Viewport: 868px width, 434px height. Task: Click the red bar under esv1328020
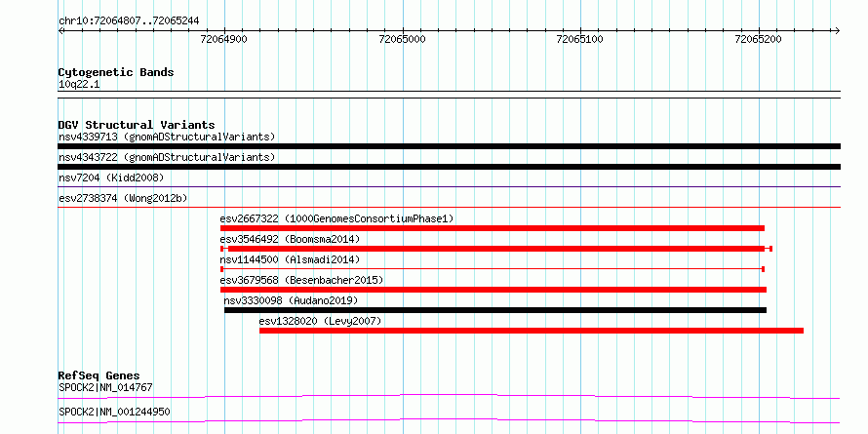click(x=532, y=331)
